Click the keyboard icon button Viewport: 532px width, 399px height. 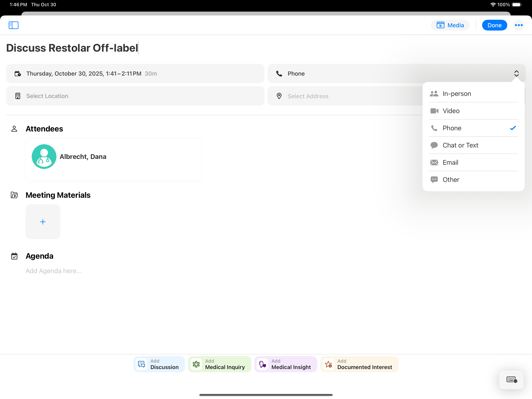[511, 379]
